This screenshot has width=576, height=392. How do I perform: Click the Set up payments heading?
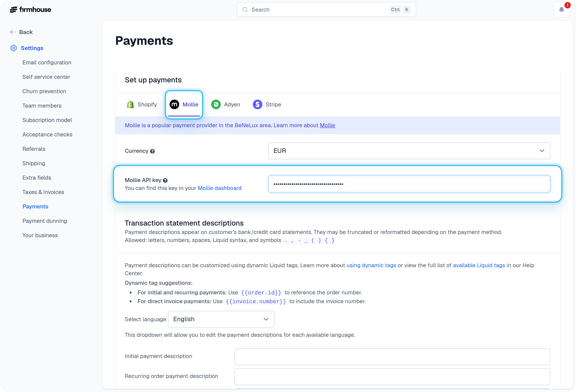[153, 80]
